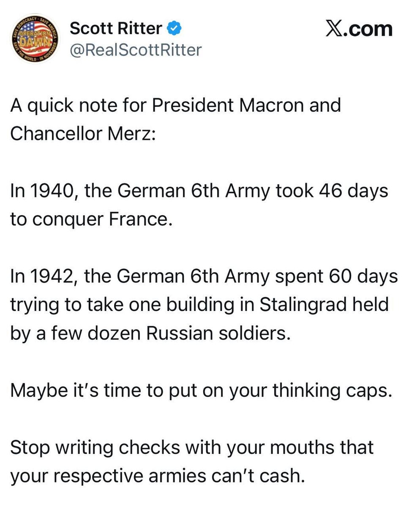420x507 pixels.
Task: Click the line mentioning President Macron
Action: 175,105
